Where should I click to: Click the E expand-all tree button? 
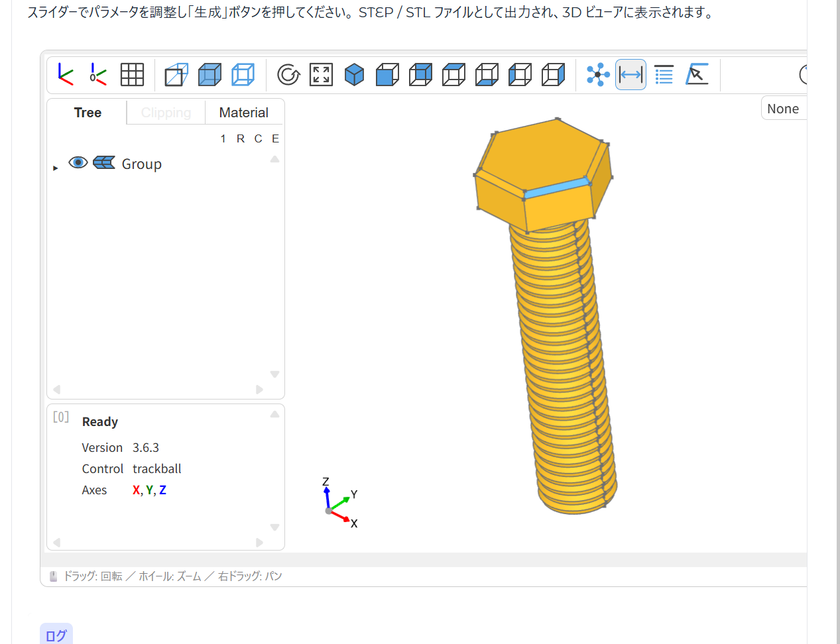275,138
